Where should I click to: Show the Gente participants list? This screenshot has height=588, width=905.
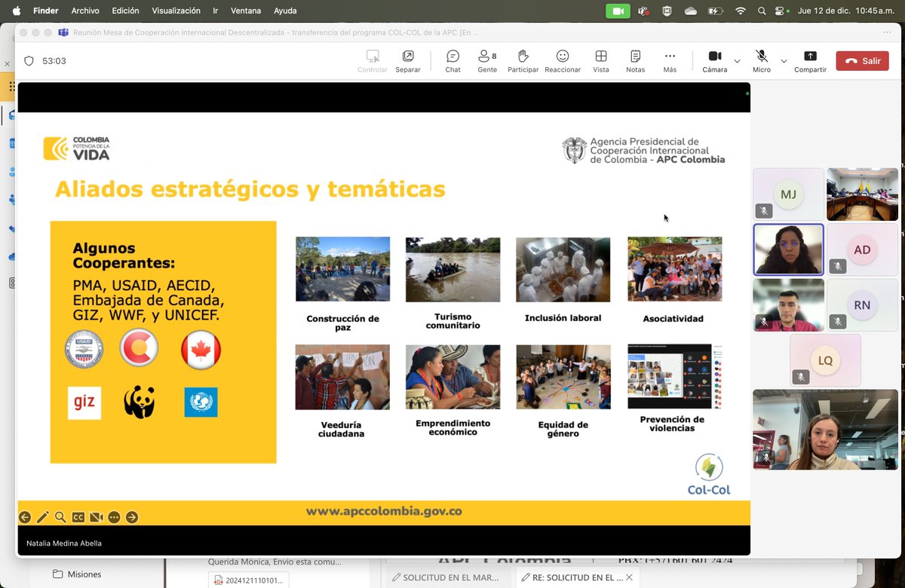pos(487,61)
